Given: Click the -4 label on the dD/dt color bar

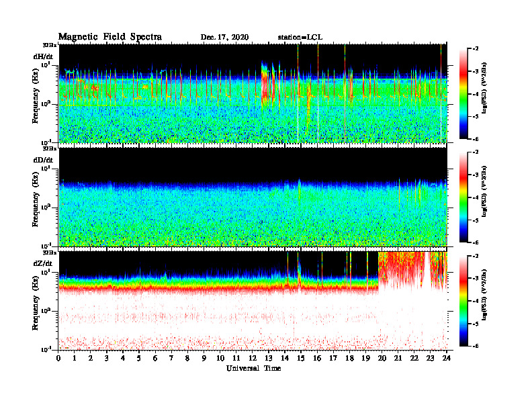Looking at the screenshot, I should click(475, 197).
